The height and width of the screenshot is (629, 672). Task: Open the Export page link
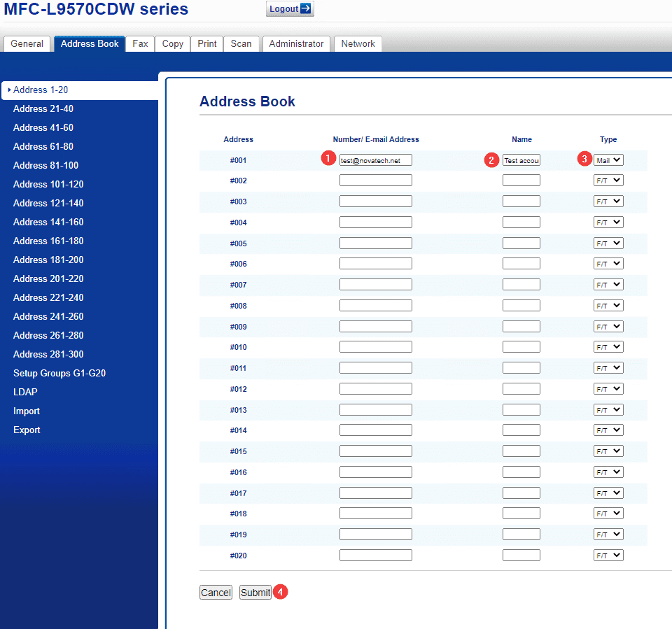27,430
